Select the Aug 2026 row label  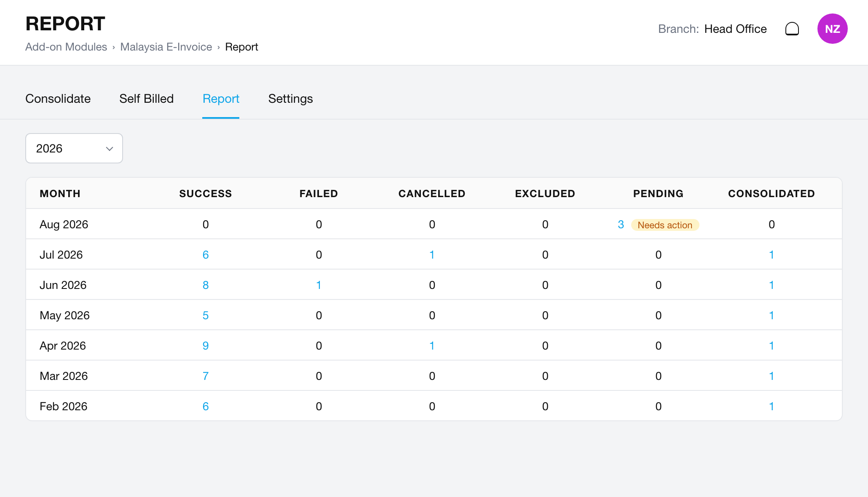click(64, 224)
